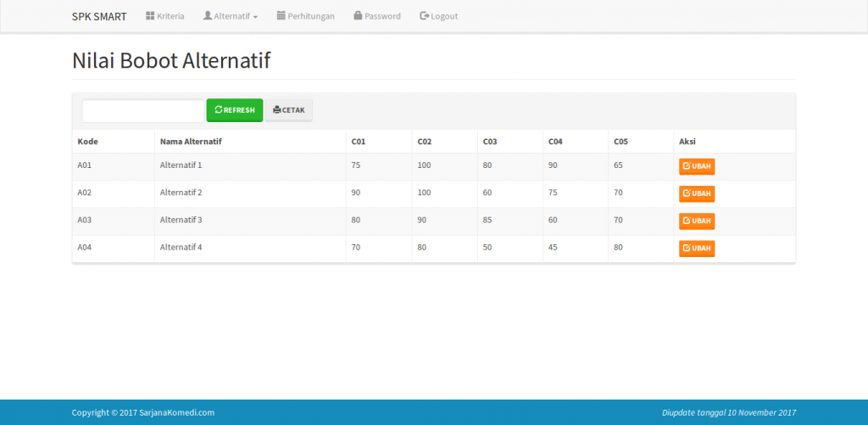Viewport: 868px width, 425px height.
Task: Click the Nilai Bobot Alternatif heading
Action: click(171, 60)
